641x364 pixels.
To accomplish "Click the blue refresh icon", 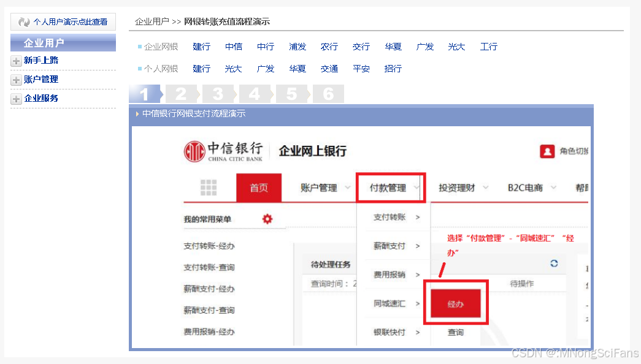I will click(554, 264).
